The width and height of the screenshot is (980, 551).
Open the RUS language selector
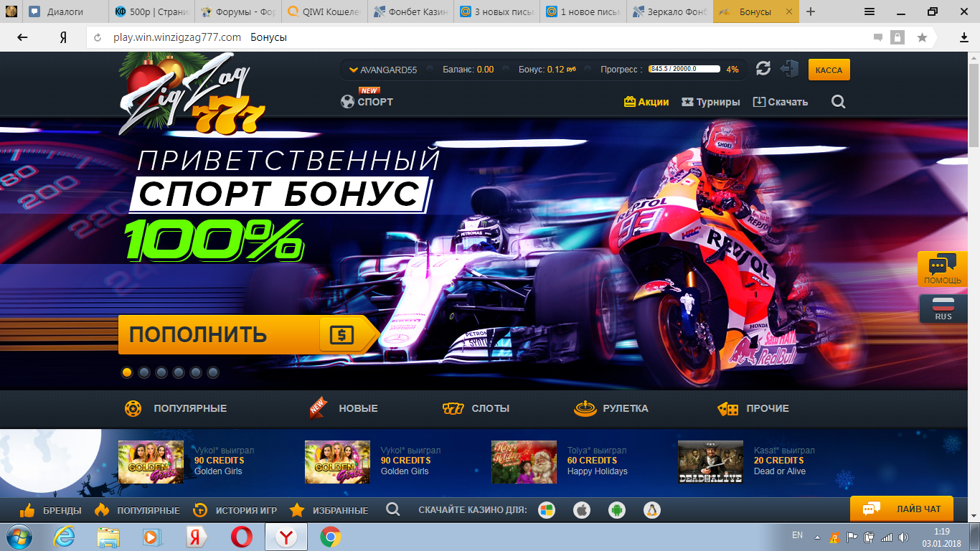tap(943, 309)
